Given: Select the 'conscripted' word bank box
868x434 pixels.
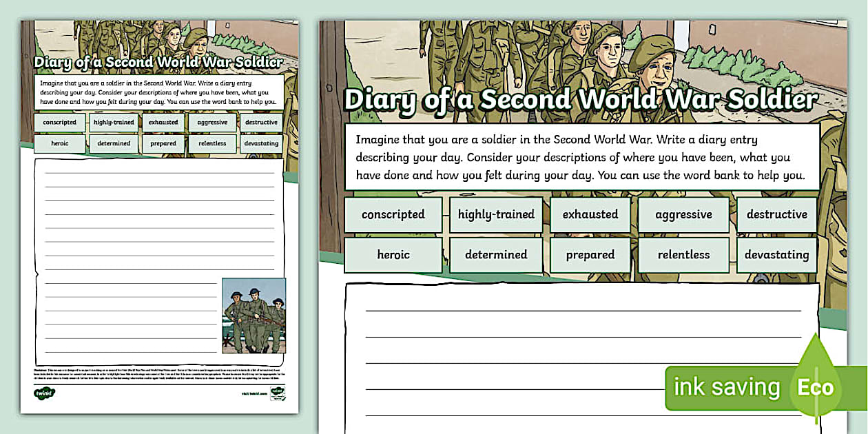Looking at the screenshot, I should coord(393,215).
